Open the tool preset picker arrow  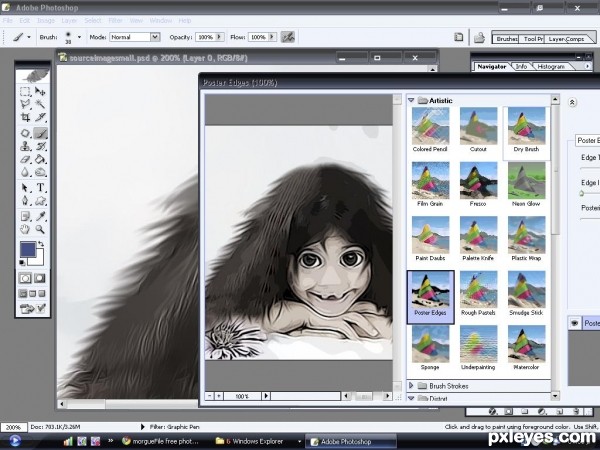pyautogui.click(x=29, y=37)
